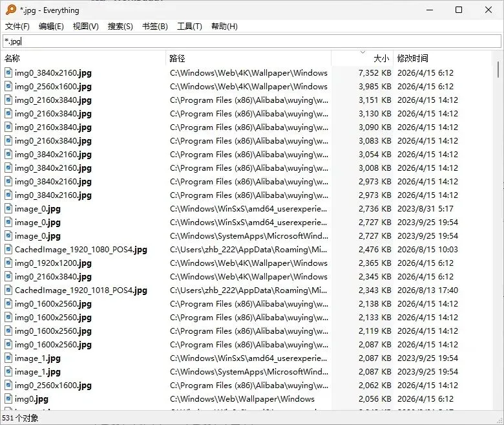Click file icon of the 2,736 KB image_0.jpg
Image resolution: width=504 pixels, height=425 pixels.
coord(8,208)
